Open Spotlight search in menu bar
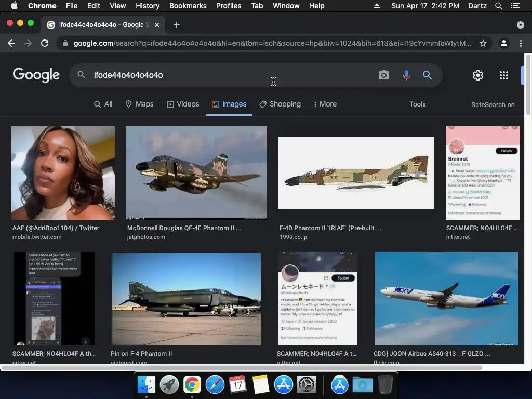Image resolution: width=532 pixels, height=399 pixels. [498, 6]
